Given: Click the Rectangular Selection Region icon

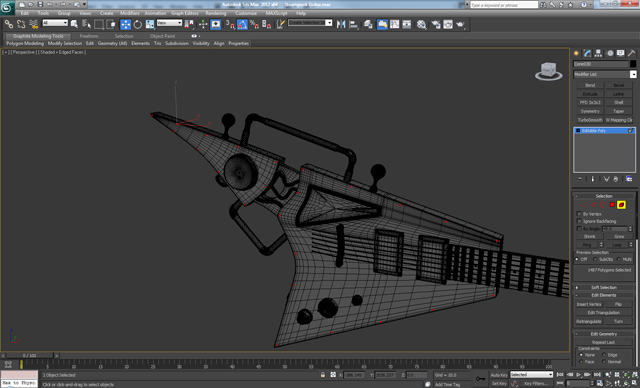Looking at the screenshot, I should click(98, 24).
